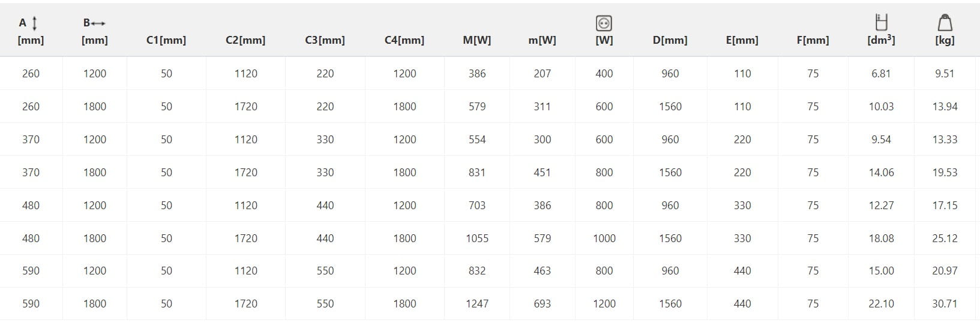Click the C3[mm] column header
The height and width of the screenshot is (332, 980).
(x=325, y=40)
